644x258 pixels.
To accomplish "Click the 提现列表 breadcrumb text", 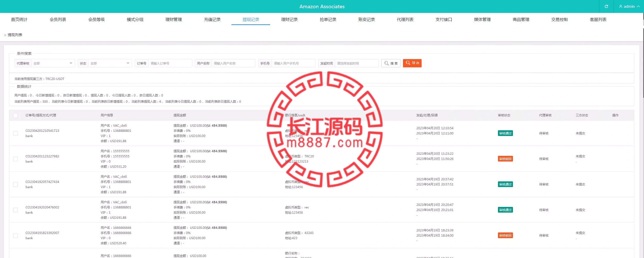I will (15, 35).
